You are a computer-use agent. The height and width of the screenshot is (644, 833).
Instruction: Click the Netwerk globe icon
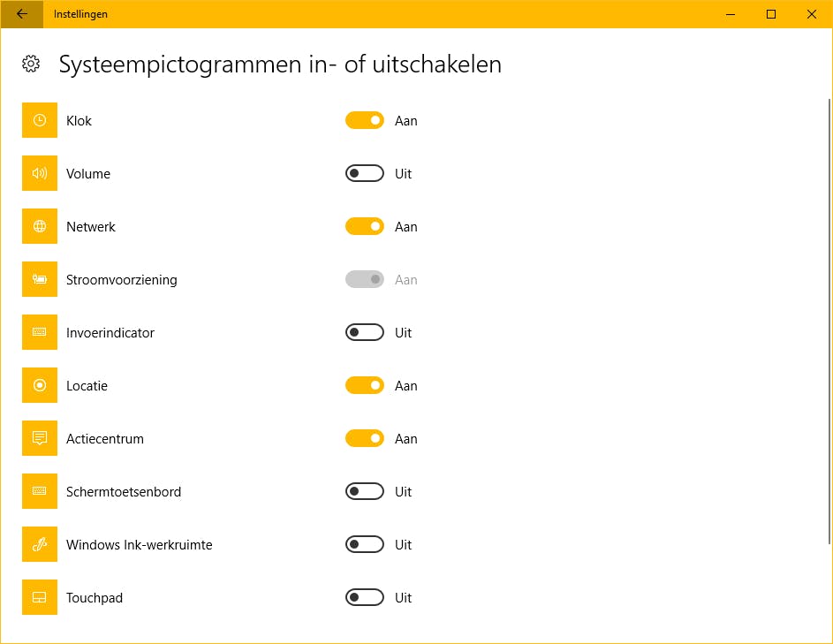(40, 227)
